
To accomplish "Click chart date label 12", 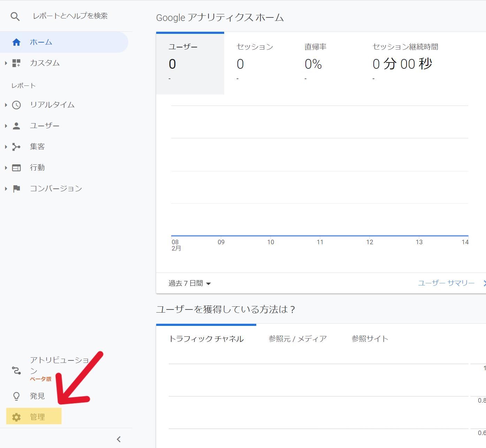I will [370, 242].
